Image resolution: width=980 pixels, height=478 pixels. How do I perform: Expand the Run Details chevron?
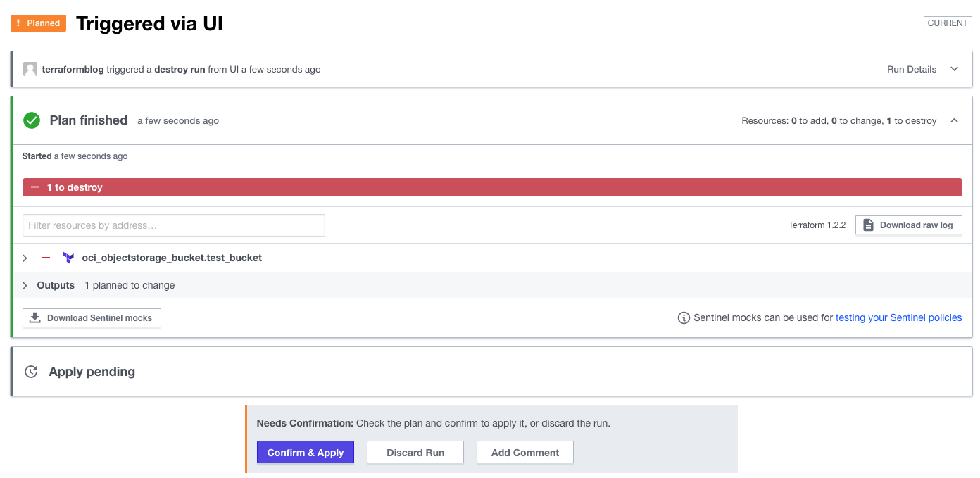pos(955,69)
